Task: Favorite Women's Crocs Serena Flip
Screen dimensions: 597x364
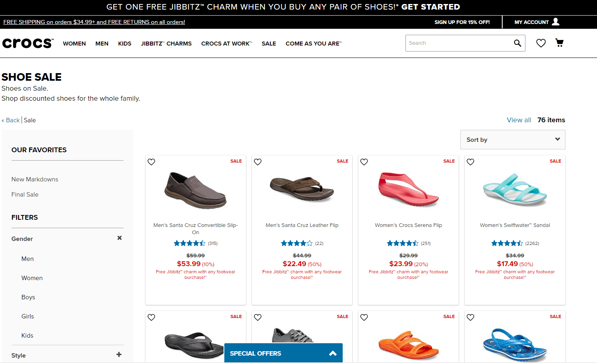Action: point(364,162)
